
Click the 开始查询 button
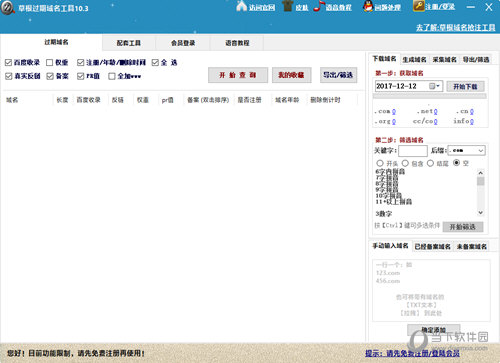[x=238, y=75]
